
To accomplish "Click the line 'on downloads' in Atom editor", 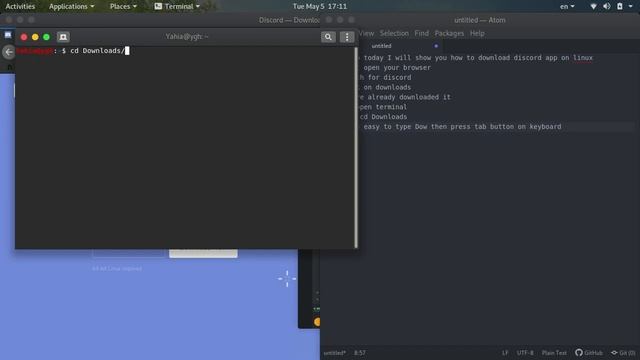I will 387,87.
